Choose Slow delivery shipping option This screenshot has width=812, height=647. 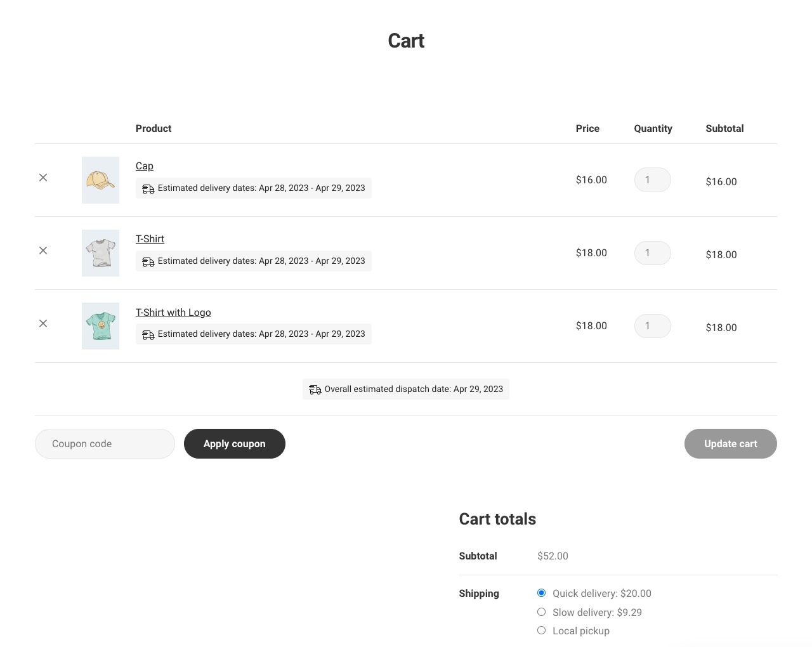[x=541, y=612]
